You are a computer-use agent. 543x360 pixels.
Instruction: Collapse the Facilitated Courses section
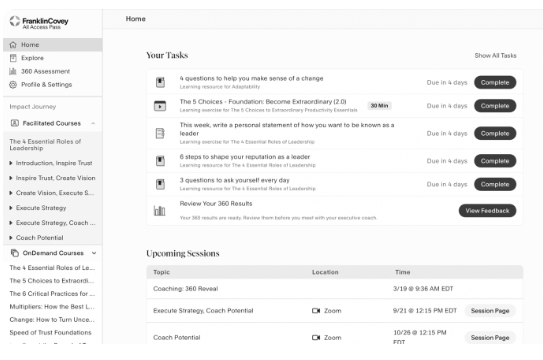coord(93,123)
